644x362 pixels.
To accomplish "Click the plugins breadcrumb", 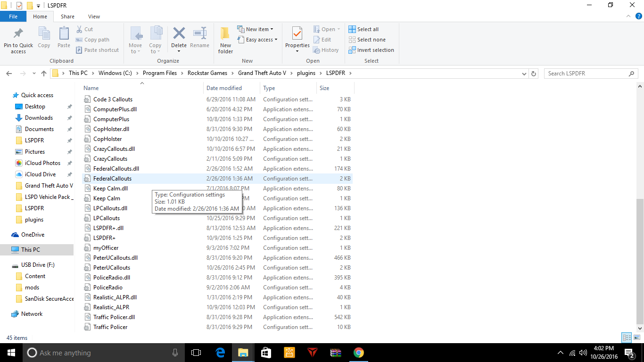I will point(306,73).
